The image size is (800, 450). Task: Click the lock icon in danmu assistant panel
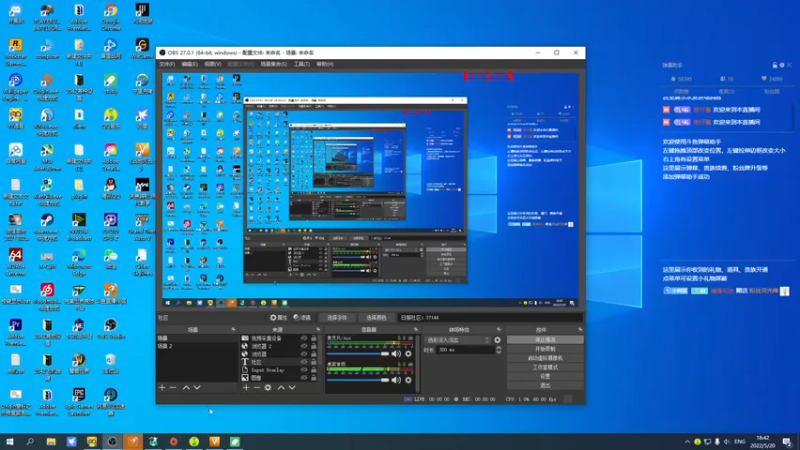coord(774,65)
